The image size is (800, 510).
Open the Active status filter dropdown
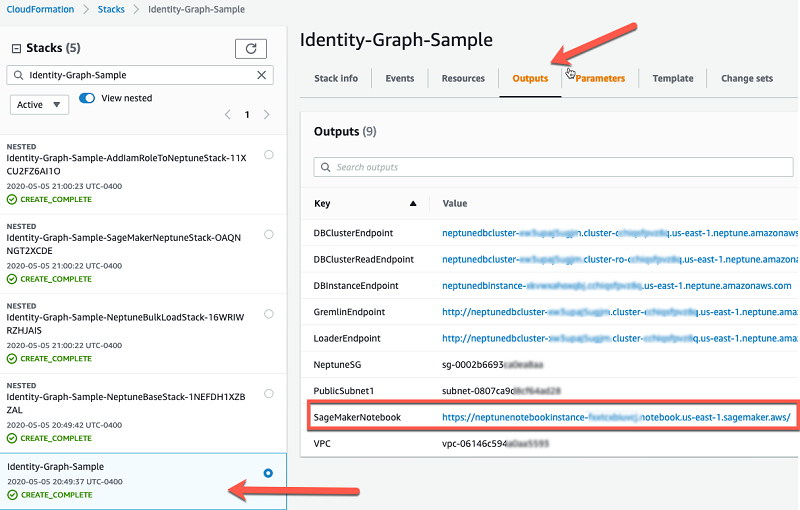click(x=39, y=105)
